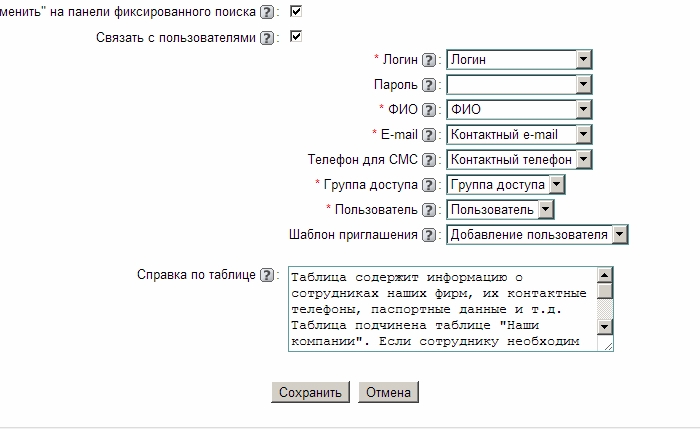Click help icon next to Группа доступа
The width and height of the screenshot is (700, 429).
pos(429,185)
